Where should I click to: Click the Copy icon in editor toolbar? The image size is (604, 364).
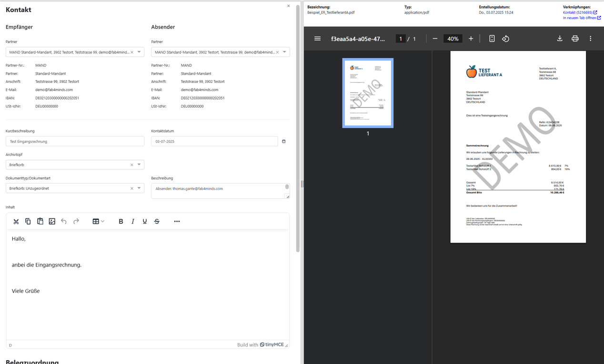[x=28, y=221]
